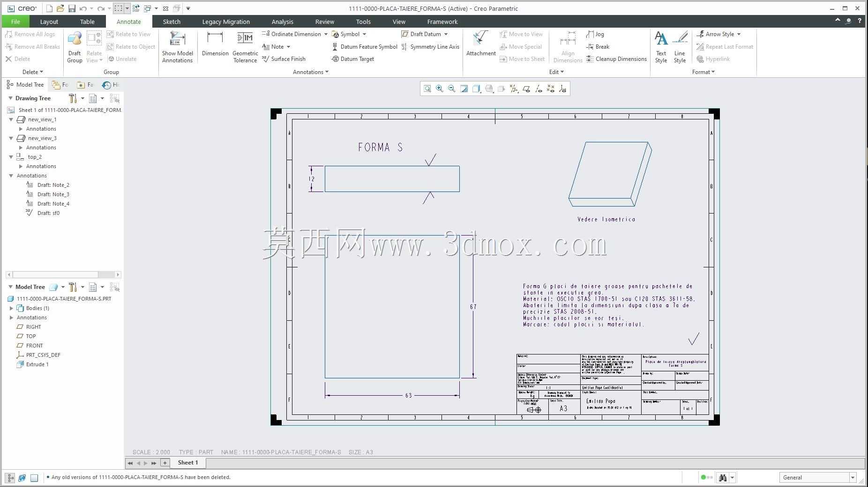Open the Attachment tool
The image size is (868, 487).
481,44
